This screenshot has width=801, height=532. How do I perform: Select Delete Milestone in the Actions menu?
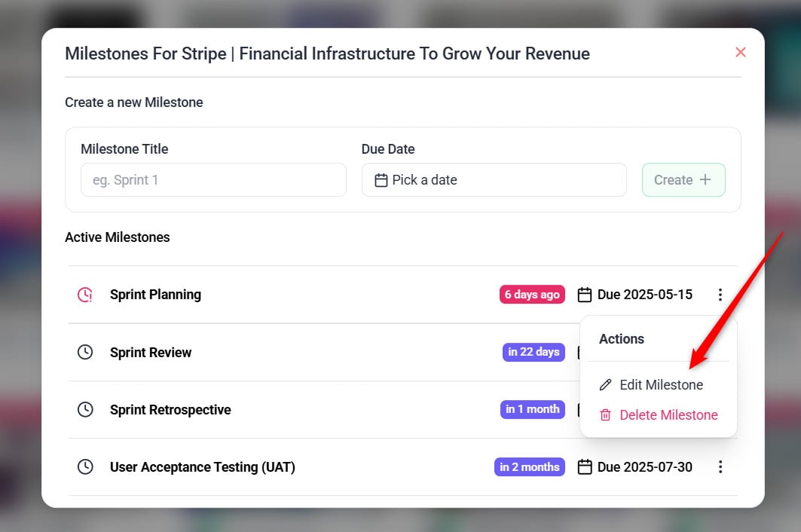pos(668,415)
